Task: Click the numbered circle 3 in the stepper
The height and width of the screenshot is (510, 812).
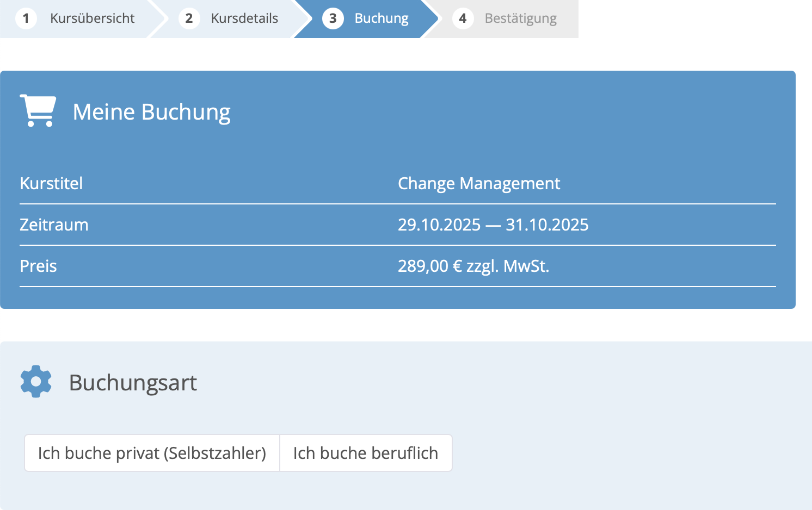Action: tap(334, 18)
